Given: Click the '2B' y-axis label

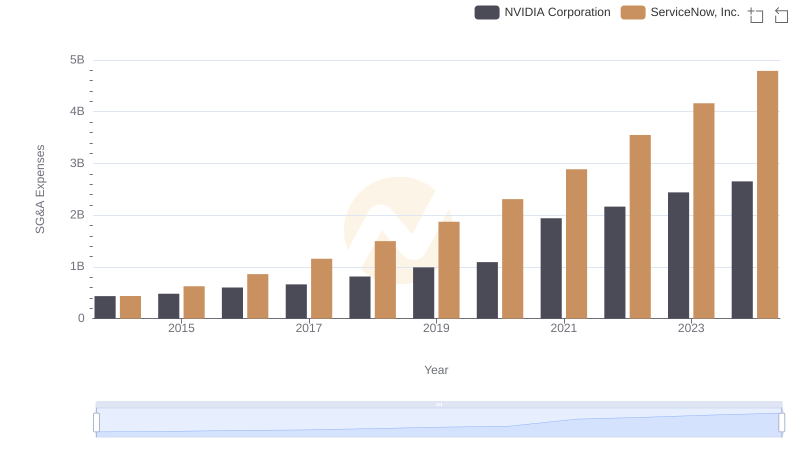Looking at the screenshot, I should pyautogui.click(x=77, y=215).
